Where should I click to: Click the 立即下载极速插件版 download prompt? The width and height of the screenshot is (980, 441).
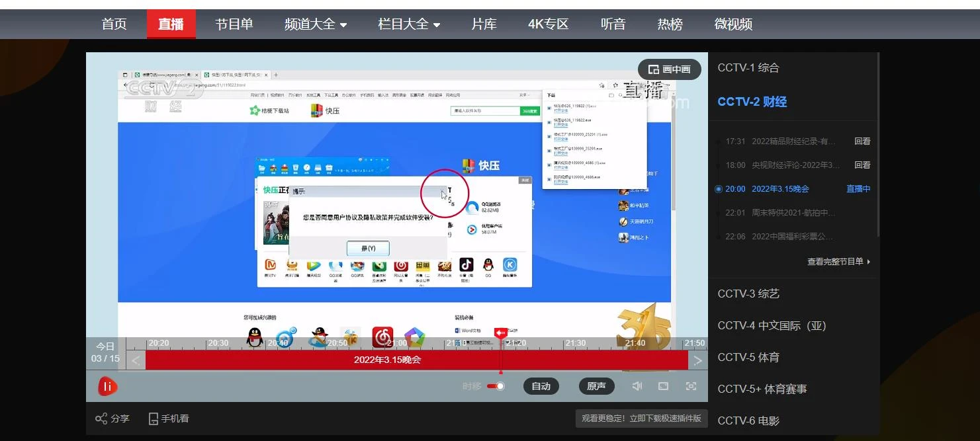[x=641, y=419]
